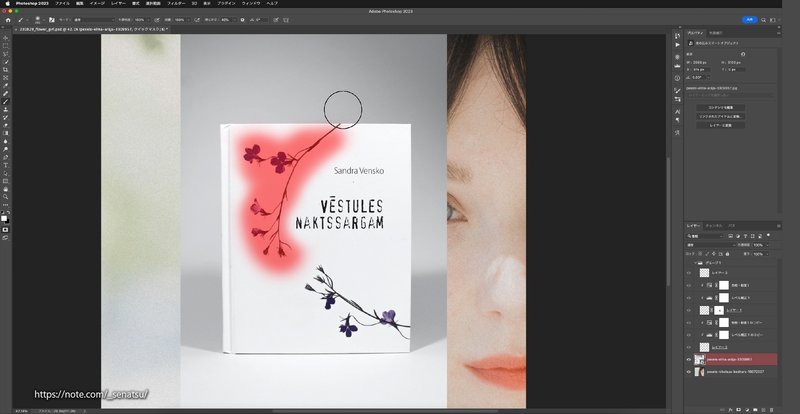Image resolution: width=800 pixels, height=414 pixels.
Task: Select the Eraser tool
Action: 6,125
